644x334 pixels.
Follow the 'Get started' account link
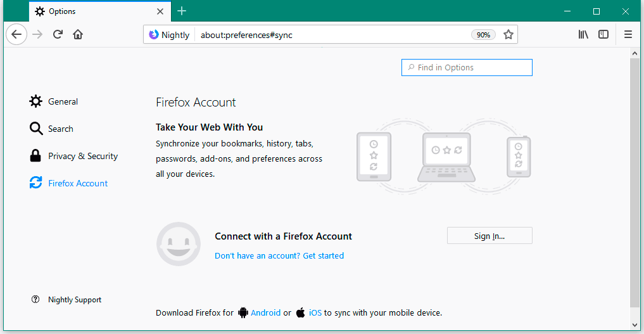[x=279, y=256]
